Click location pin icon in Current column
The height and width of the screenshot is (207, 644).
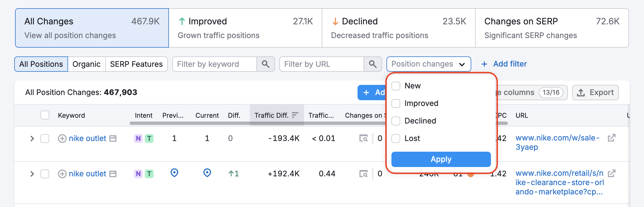(x=207, y=173)
